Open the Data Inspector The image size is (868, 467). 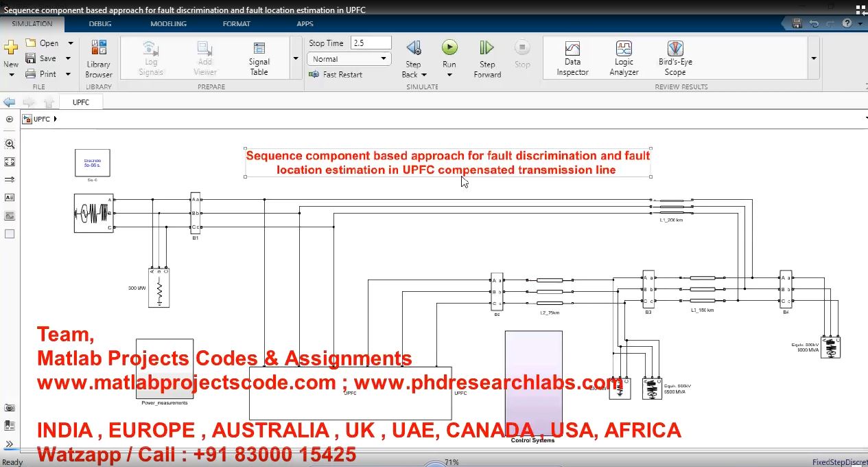[x=572, y=58]
